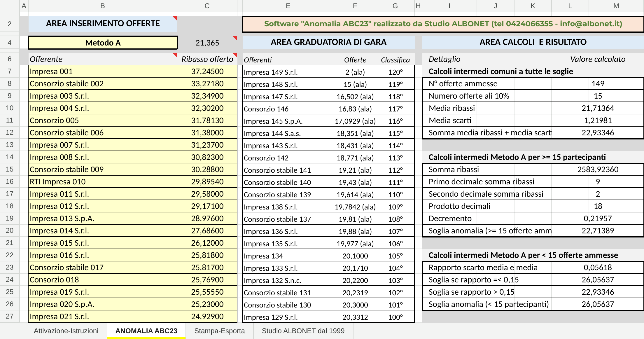644x339 pixels.
Task: Click the Impresa 013 S.p.A. cell
Action: click(103, 218)
